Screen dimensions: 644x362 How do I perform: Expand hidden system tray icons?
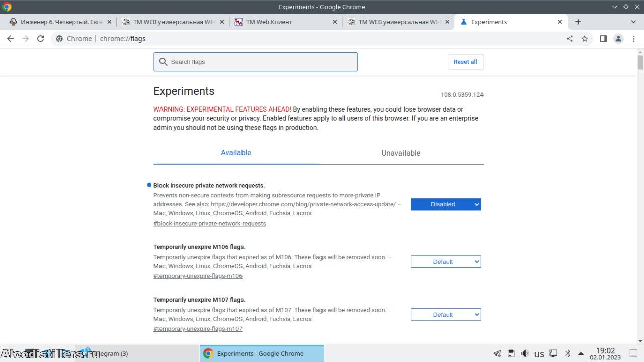pyautogui.click(x=581, y=353)
